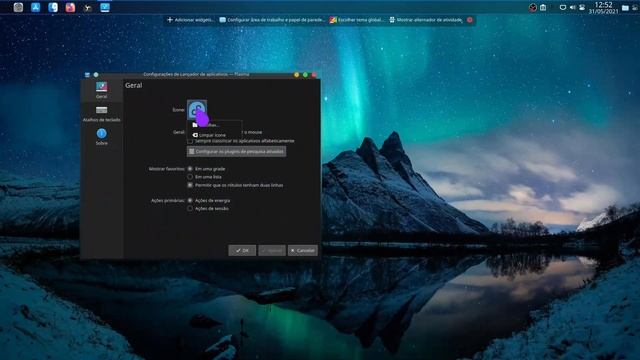This screenshot has width=640, height=360.
Task: Click Mostrar alternador de atividade
Action: (x=426, y=20)
